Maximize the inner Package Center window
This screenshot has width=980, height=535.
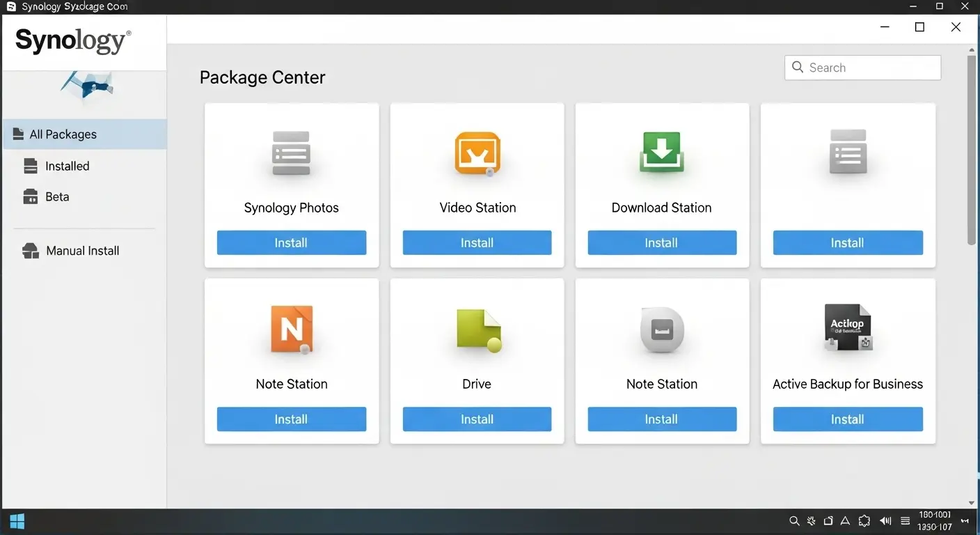coord(919,27)
